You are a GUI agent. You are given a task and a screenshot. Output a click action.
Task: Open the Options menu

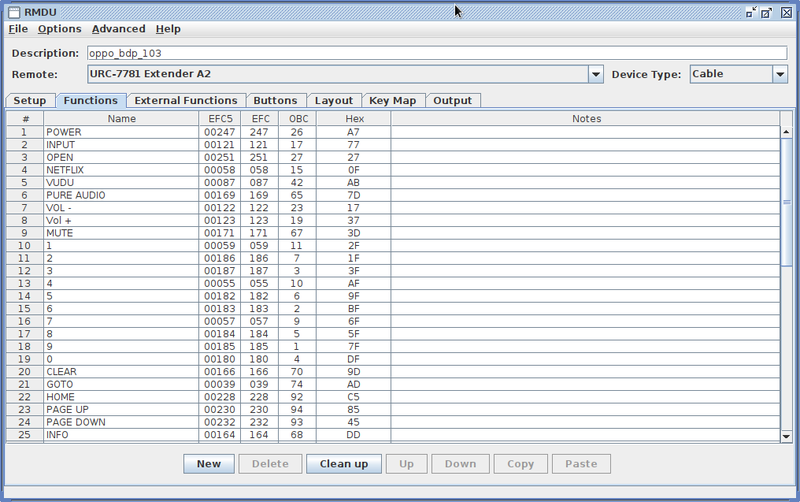click(x=60, y=29)
